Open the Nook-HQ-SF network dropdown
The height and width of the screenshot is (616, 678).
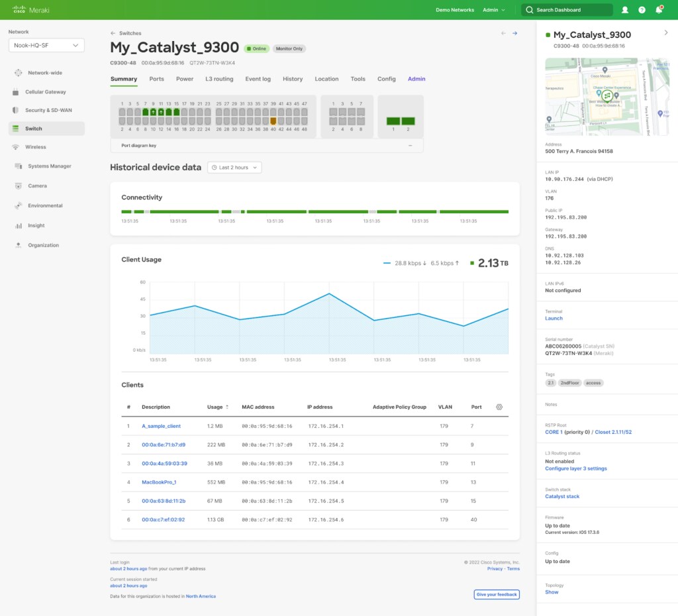(46, 46)
